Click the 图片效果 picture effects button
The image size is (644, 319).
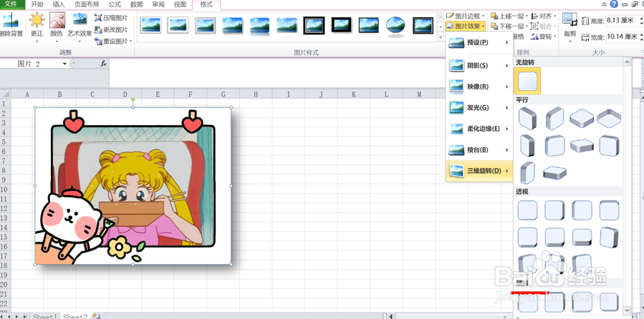(x=466, y=26)
